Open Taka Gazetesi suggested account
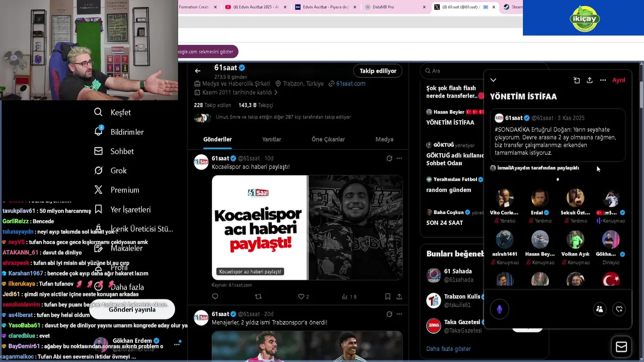This screenshot has height=362, width=644. 455,326
